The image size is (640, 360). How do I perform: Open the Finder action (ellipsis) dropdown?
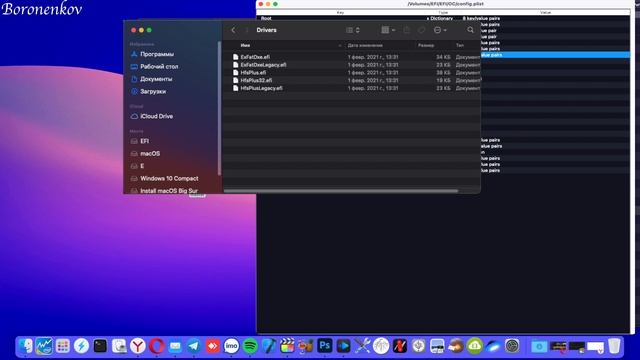pos(440,30)
